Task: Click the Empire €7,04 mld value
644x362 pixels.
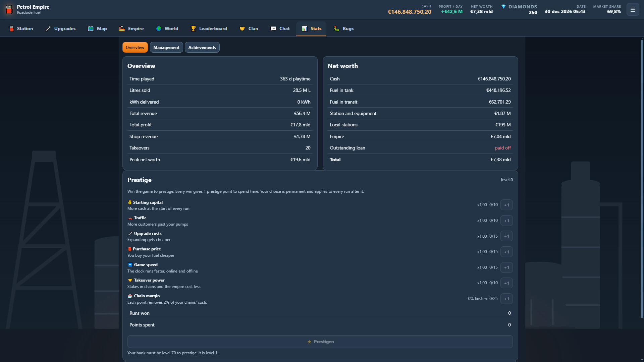Action: click(x=500, y=136)
